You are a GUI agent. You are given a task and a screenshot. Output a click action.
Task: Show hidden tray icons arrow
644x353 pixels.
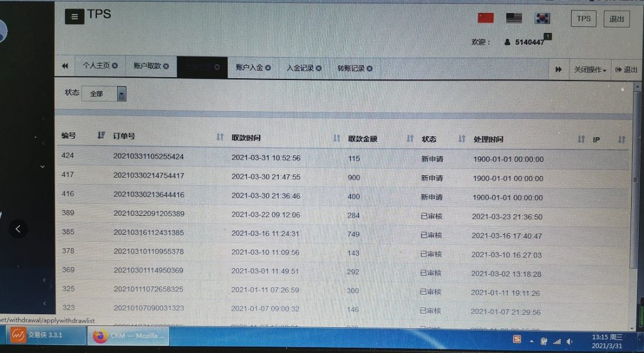pyautogui.click(x=532, y=341)
